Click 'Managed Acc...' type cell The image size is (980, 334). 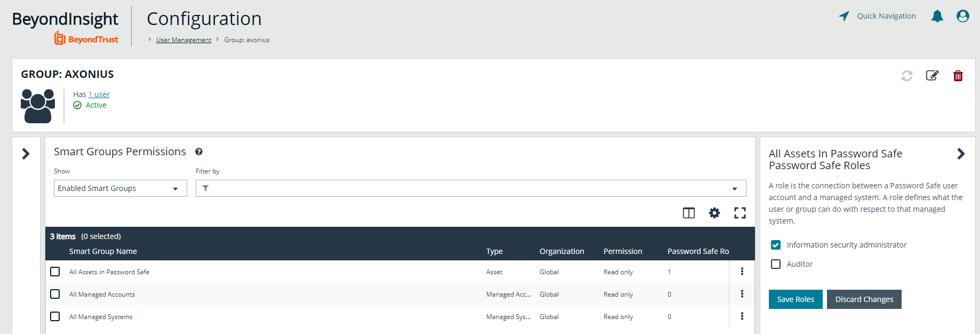pos(509,295)
